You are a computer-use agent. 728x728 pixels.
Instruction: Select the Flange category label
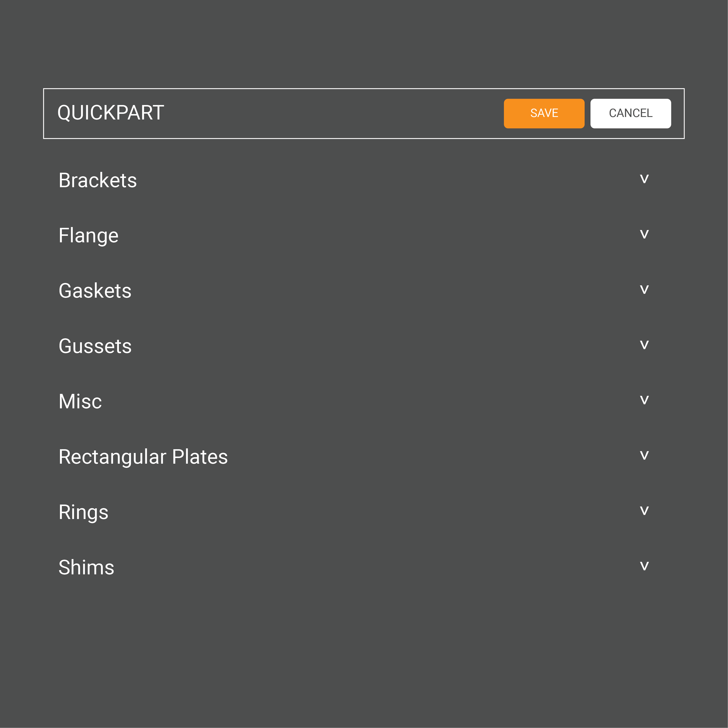(x=88, y=236)
